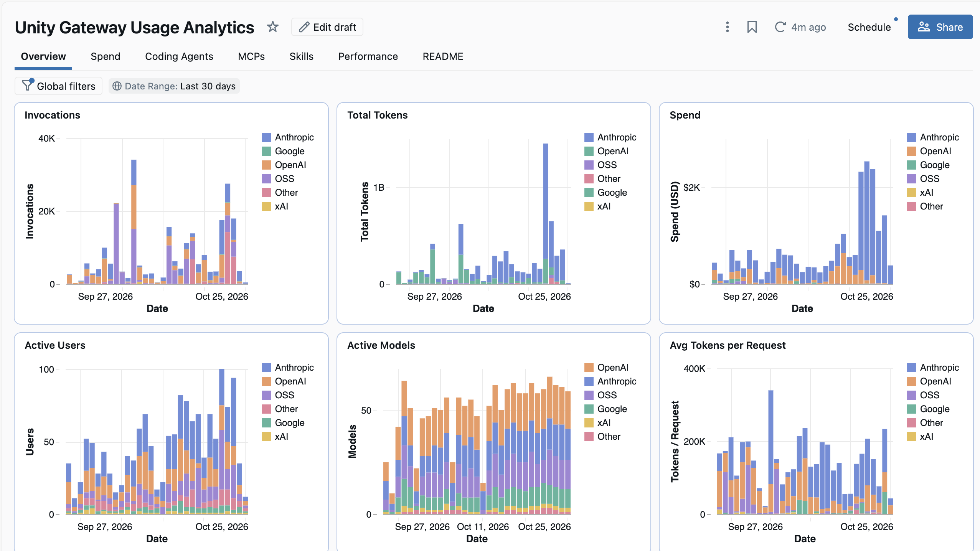
Task: Open the README tab
Action: (x=443, y=56)
